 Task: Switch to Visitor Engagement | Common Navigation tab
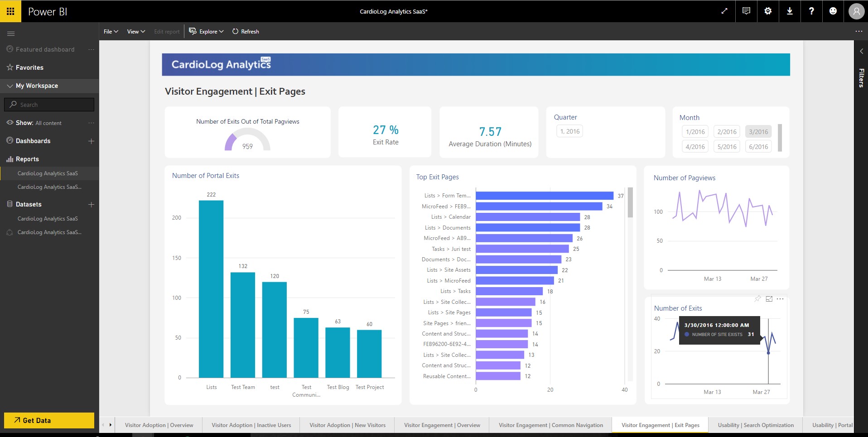[x=551, y=425]
